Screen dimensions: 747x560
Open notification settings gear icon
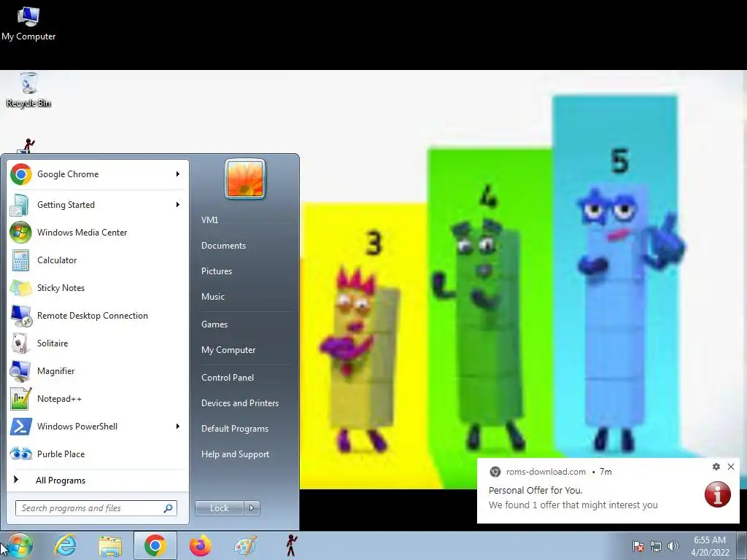pyautogui.click(x=716, y=467)
